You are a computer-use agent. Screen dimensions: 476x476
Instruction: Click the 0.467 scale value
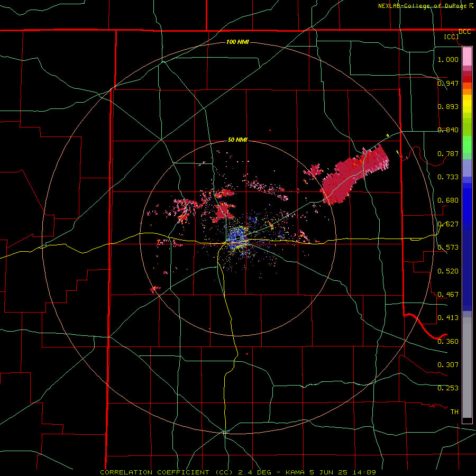click(448, 294)
